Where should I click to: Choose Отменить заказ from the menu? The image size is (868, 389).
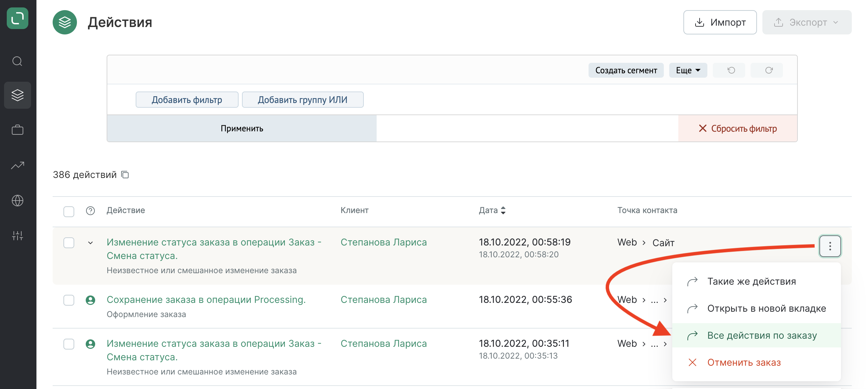756,362
